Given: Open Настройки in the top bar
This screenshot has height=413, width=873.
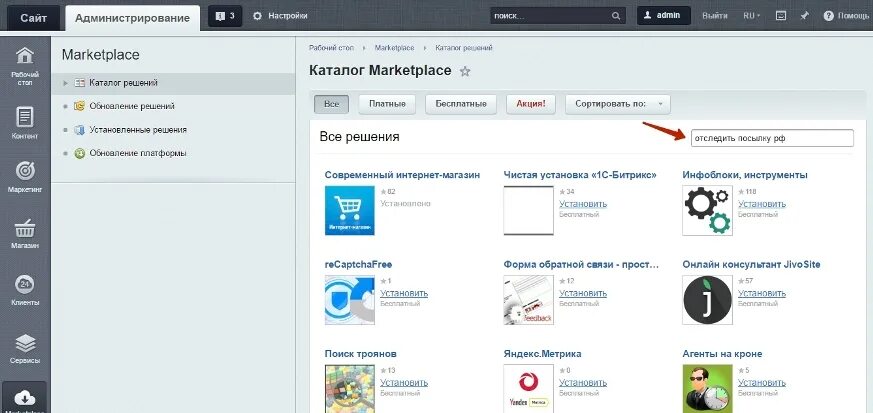Looking at the screenshot, I should pyautogui.click(x=280, y=16).
